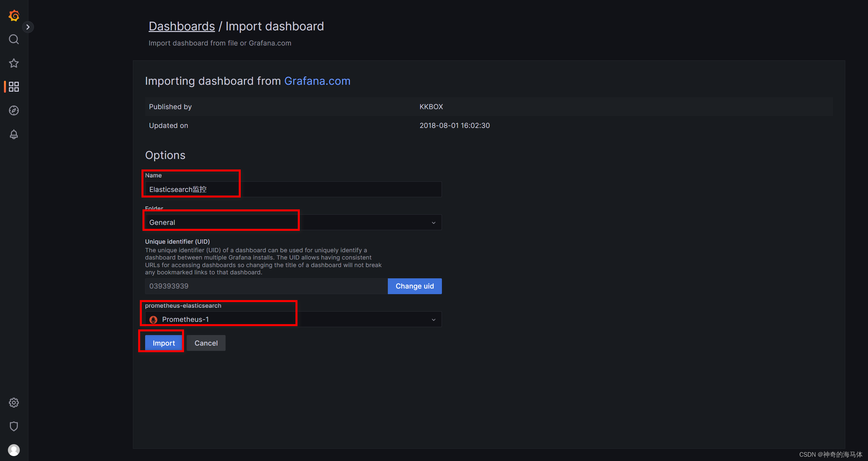
Task: Click the Import button
Action: [164, 343]
